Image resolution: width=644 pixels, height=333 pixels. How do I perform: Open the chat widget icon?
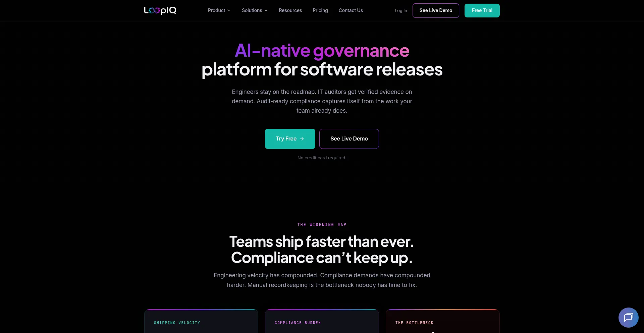[x=628, y=317]
